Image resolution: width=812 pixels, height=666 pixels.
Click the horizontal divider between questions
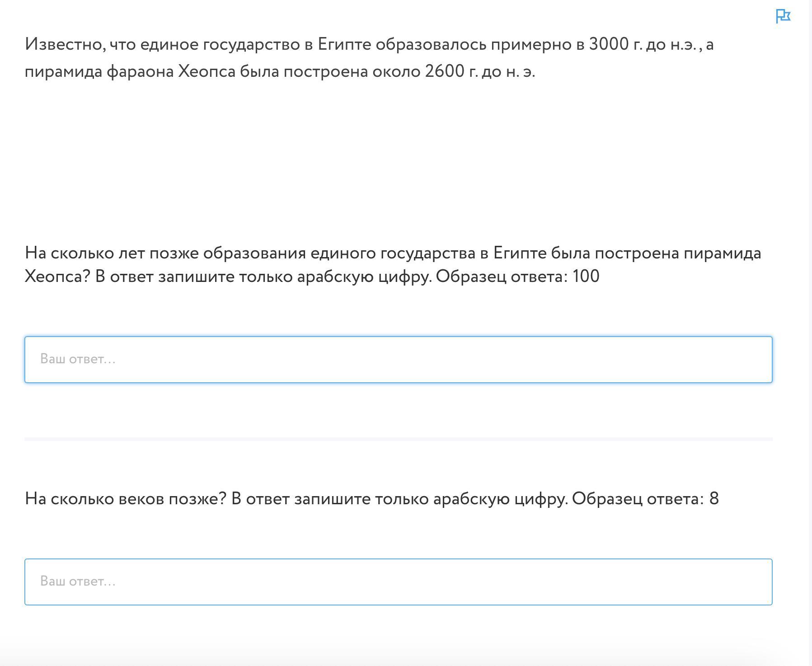click(398, 439)
